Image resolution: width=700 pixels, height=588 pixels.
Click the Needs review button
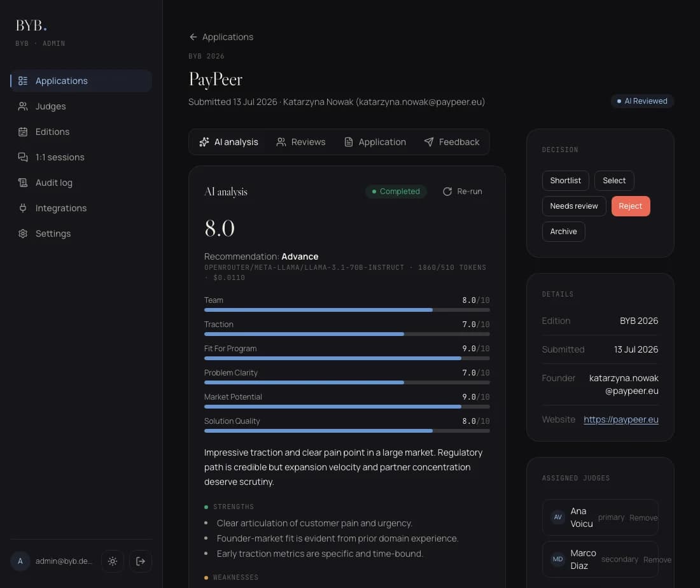(574, 206)
